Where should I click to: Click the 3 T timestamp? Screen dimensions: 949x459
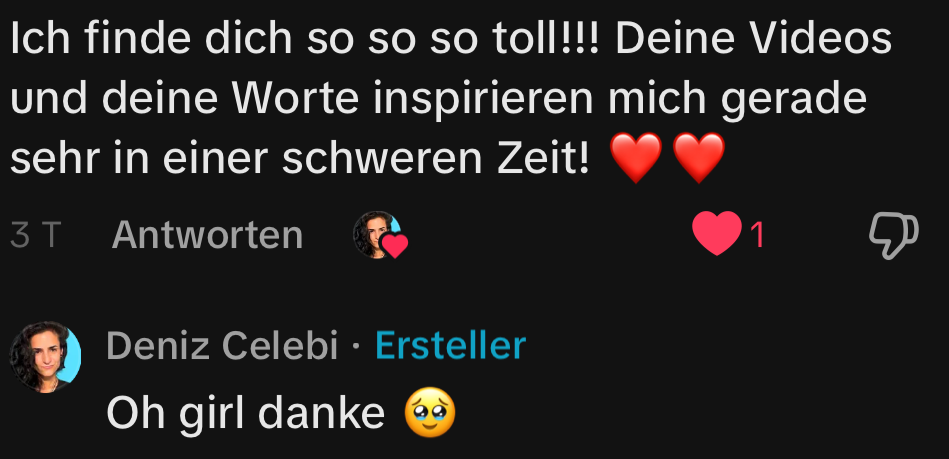36,236
